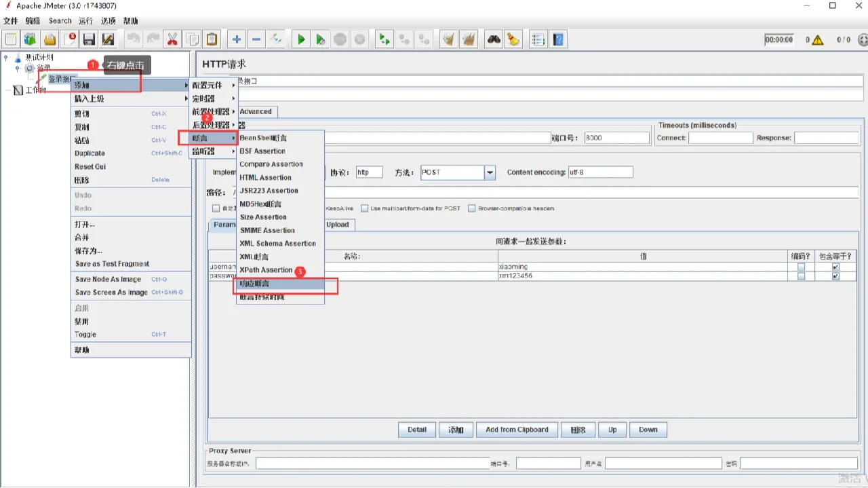Image resolution: width=868 pixels, height=488 pixels.
Task: Choose Save as Test Fragment entry
Action: coord(131,264)
